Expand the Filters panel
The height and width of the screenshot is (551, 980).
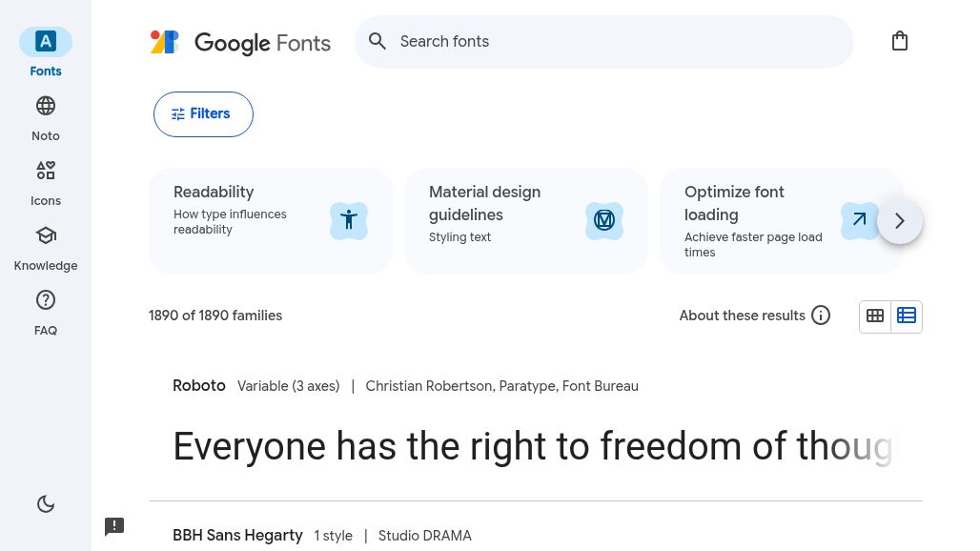click(x=203, y=114)
